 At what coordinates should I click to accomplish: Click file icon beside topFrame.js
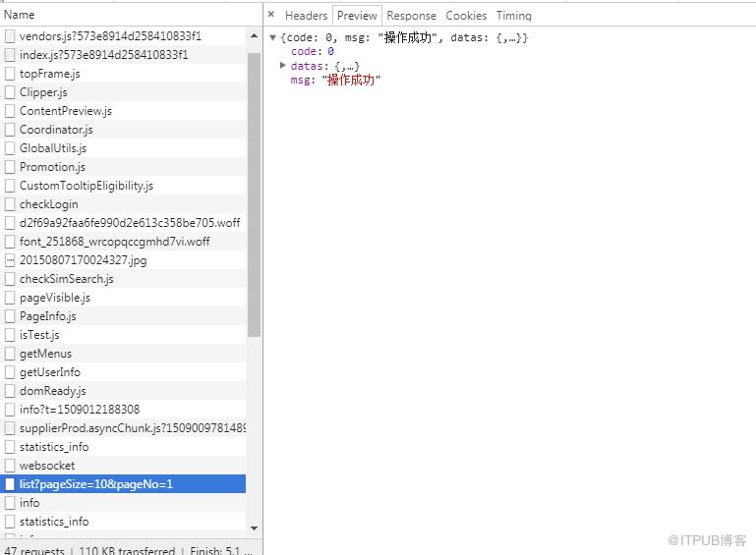pyautogui.click(x=10, y=74)
